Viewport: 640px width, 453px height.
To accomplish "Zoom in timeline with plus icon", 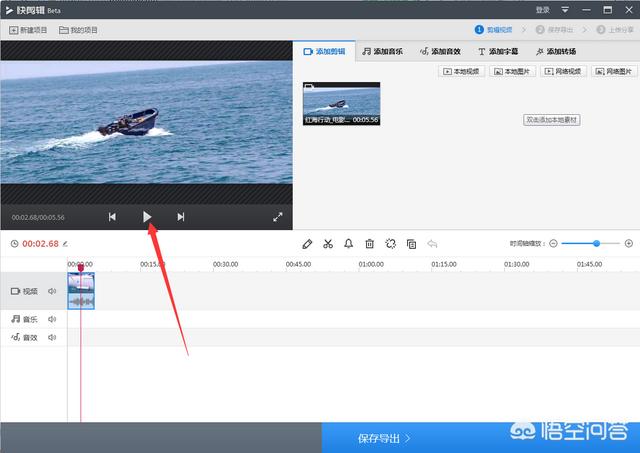I will (x=629, y=244).
